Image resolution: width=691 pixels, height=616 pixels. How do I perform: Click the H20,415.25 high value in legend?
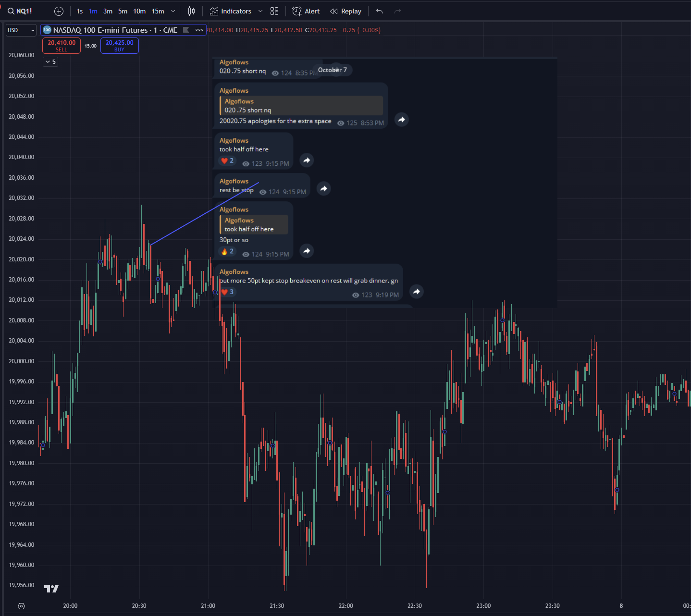tap(252, 30)
